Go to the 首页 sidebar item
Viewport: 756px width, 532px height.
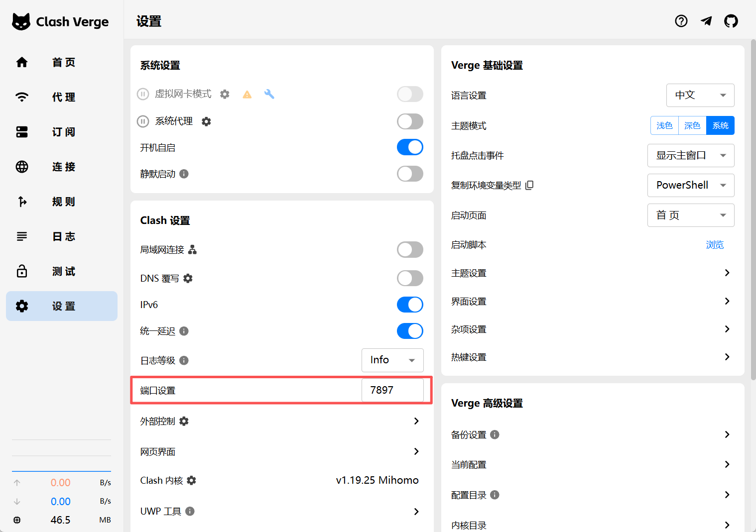click(62, 62)
